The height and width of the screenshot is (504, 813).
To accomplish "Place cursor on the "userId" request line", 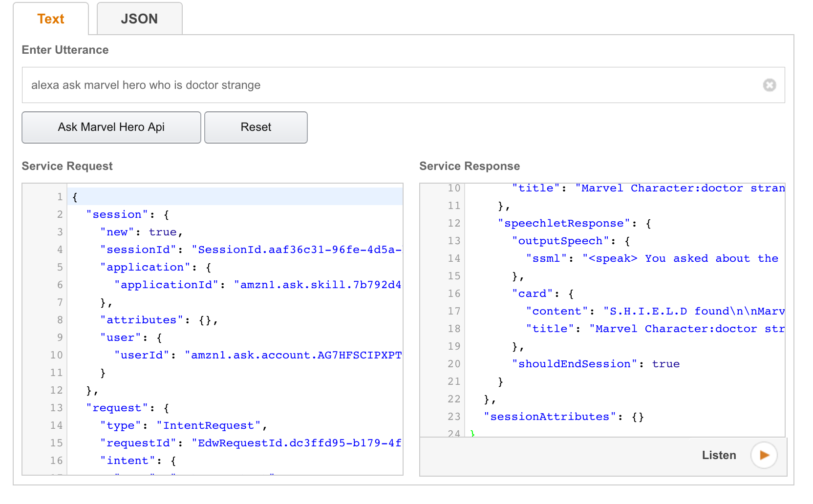I will coord(257,355).
